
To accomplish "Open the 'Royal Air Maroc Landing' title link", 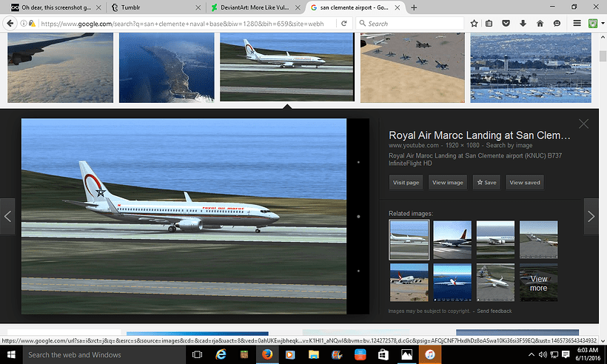I will (479, 135).
